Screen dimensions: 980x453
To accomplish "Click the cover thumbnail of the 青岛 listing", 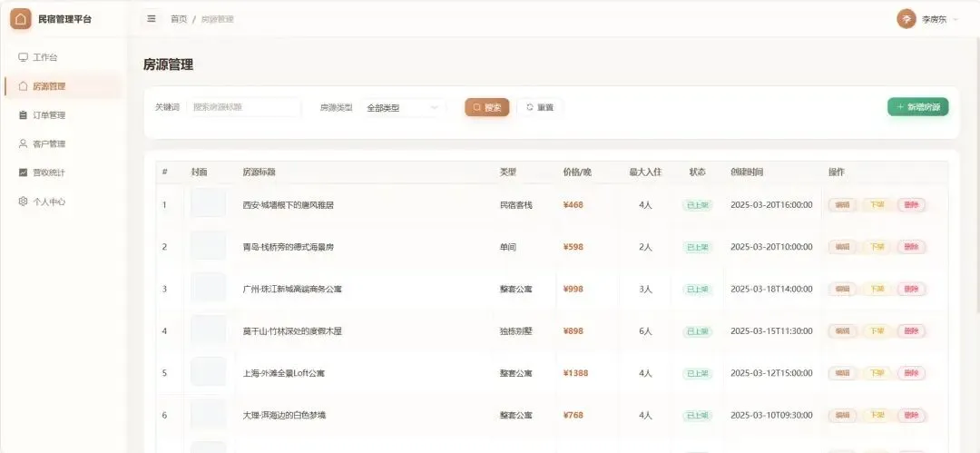I will (208, 245).
